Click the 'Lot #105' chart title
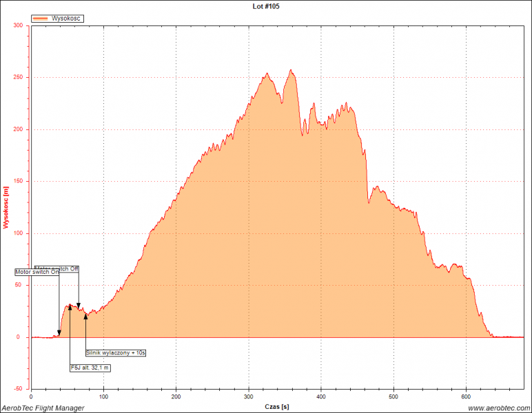The width and height of the screenshot is (532, 413). [266, 6]
